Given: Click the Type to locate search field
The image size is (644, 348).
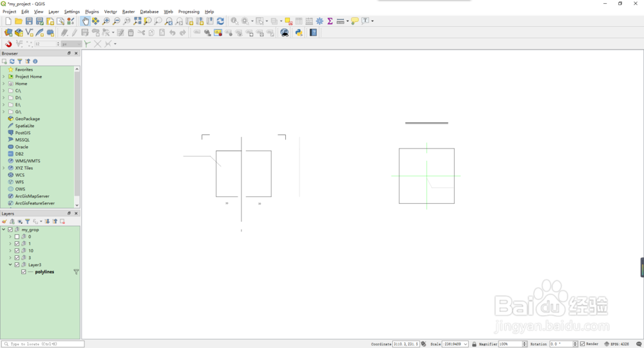Looking at the screenshot, I should [43, 344].
